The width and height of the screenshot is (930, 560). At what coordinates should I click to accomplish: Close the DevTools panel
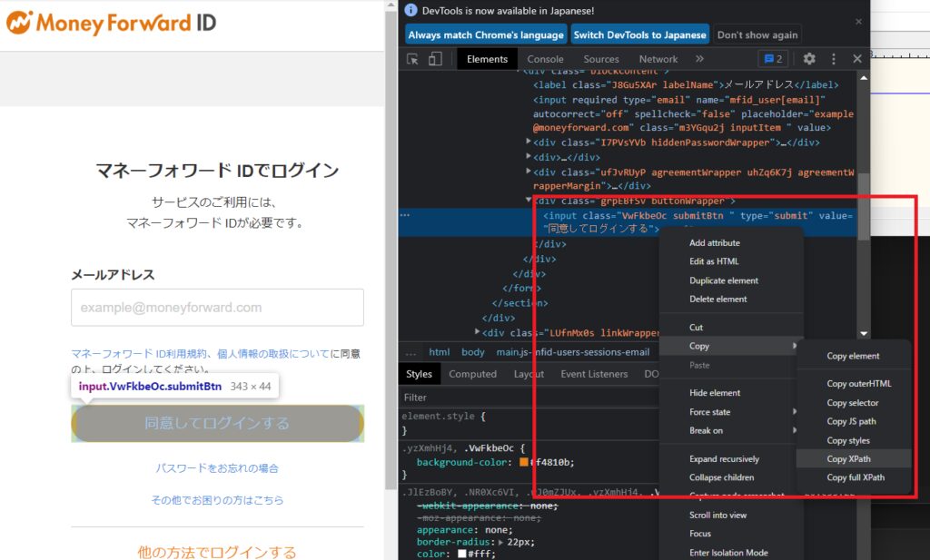click(x=857, y=59)
